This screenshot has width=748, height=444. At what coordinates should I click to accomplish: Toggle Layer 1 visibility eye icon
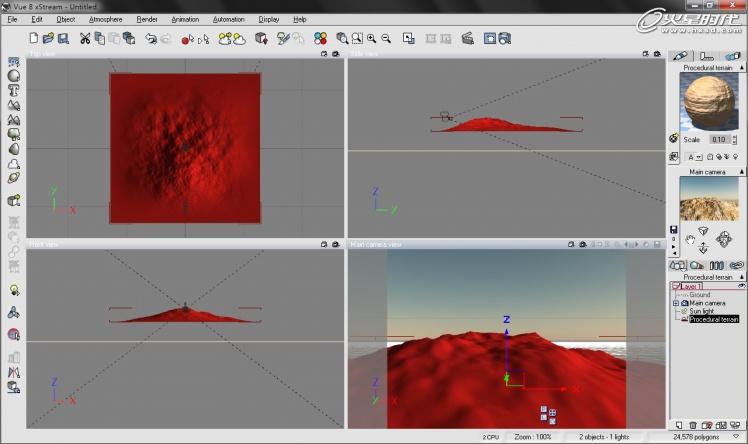[741, 286]
